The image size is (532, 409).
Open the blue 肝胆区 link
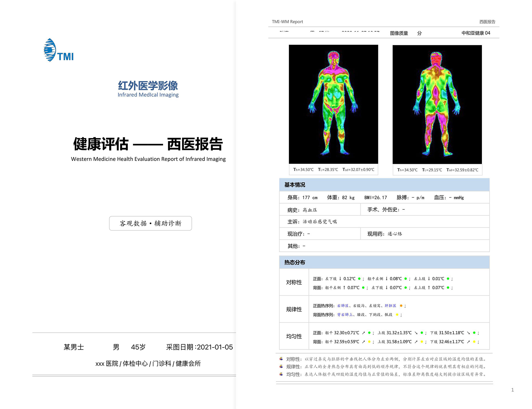point(390,306)
